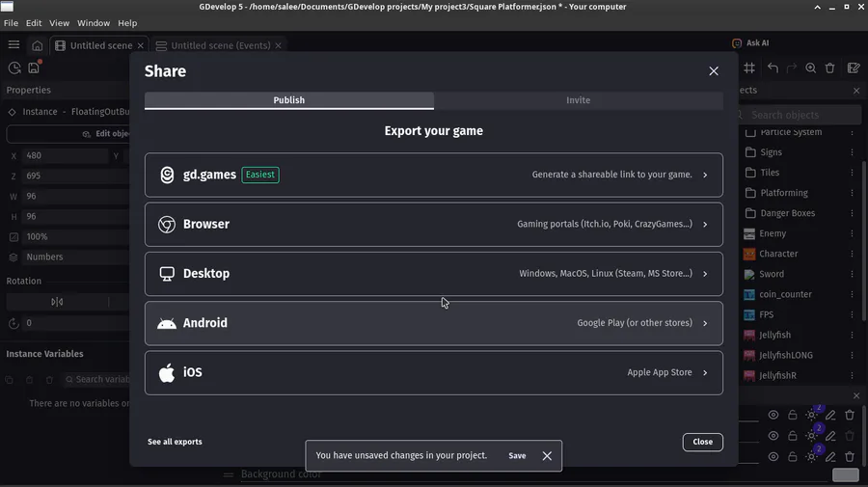Click the undo arrow icon
868x487 pixels.
tap(773, 68)
